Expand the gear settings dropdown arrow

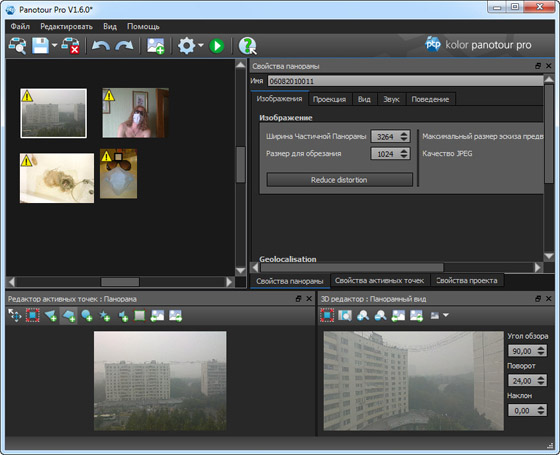pyautogui.click(x=201, y=45)
